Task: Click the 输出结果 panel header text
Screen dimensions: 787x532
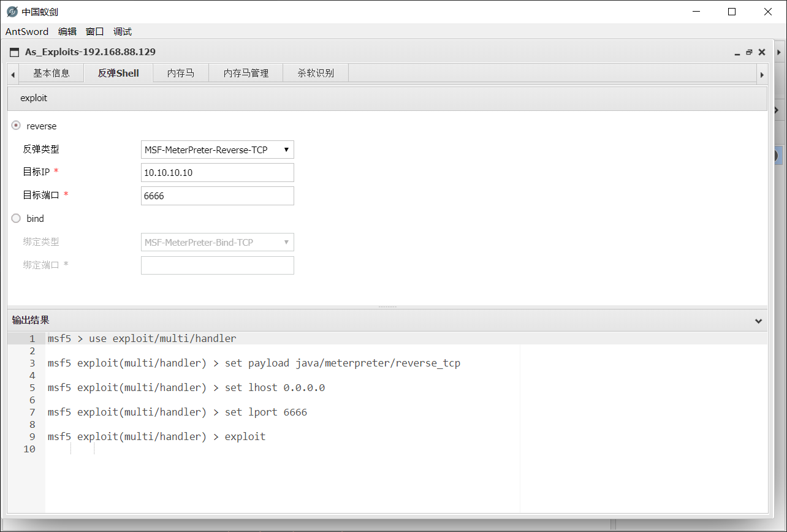Action: [x=31, y=320]
